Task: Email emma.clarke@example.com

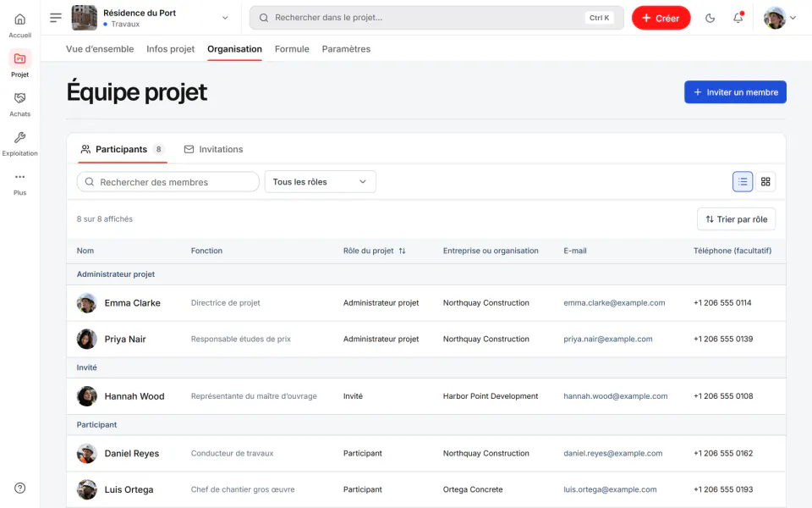Action: (614, 303)
